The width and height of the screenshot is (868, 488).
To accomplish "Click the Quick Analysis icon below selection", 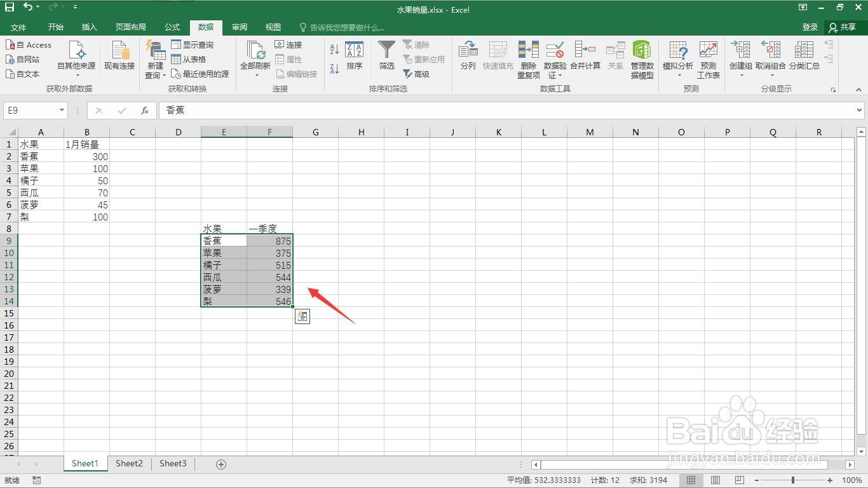I will pyautogui.click(x=302, y=316).
